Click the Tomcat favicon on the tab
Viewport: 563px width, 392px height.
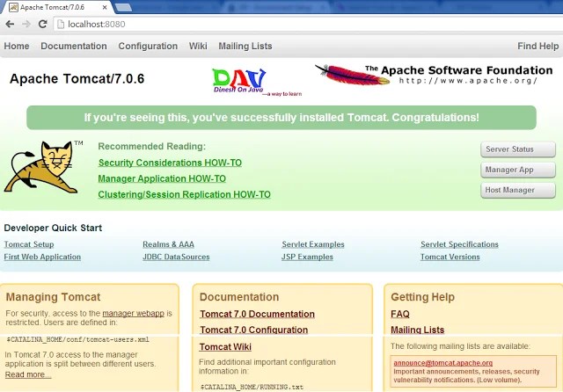click(x=13, y=7)
